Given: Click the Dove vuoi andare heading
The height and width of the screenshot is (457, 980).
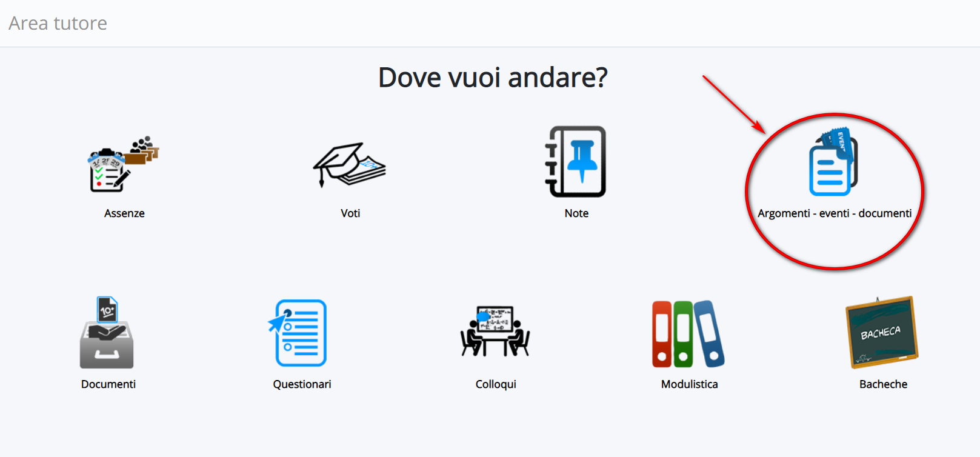Looking at the screenshot, I should [x=493, y=78].
